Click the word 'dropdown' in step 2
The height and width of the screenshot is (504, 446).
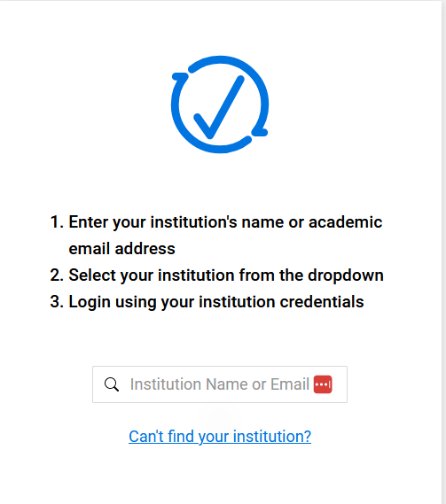point(346,275)
